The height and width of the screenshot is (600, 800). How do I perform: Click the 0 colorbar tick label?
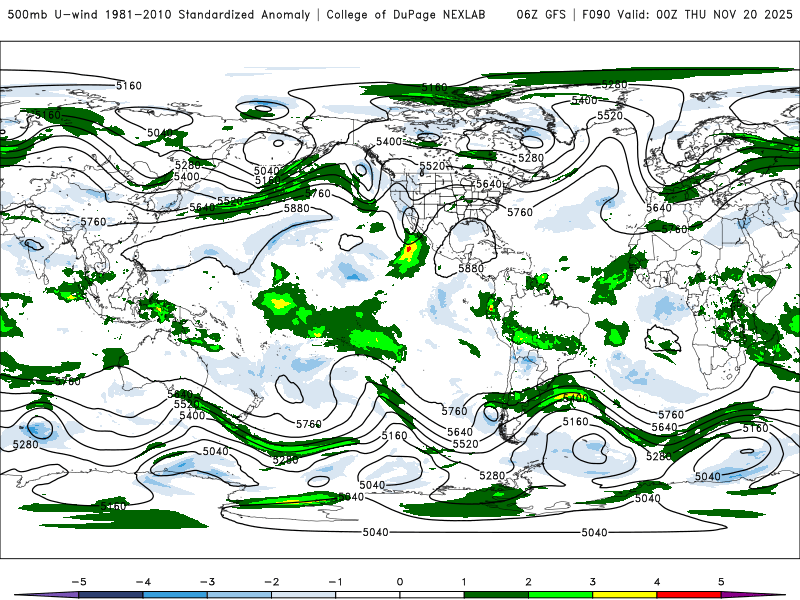click(400, 582)
